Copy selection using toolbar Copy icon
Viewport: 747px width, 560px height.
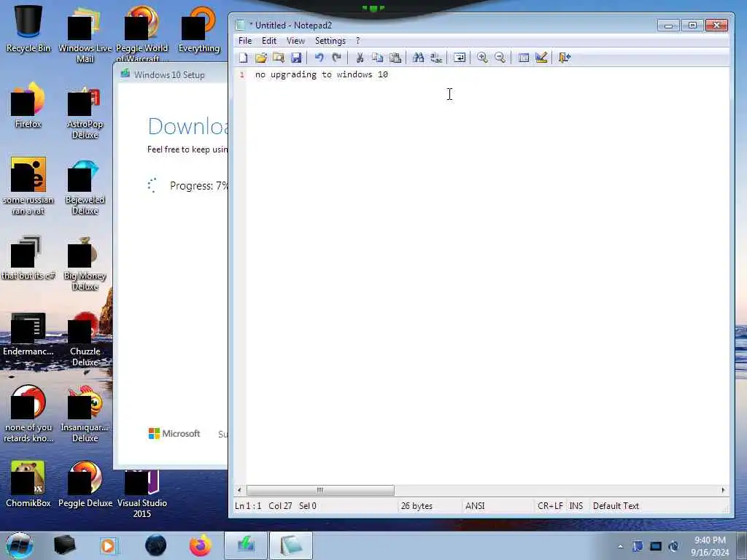point(377,58)
